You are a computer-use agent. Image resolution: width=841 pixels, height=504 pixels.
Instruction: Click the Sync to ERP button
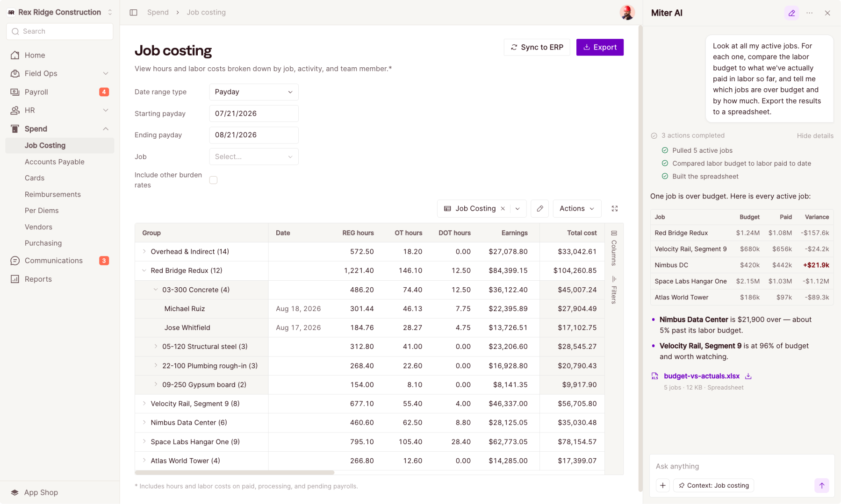[537, 47]
